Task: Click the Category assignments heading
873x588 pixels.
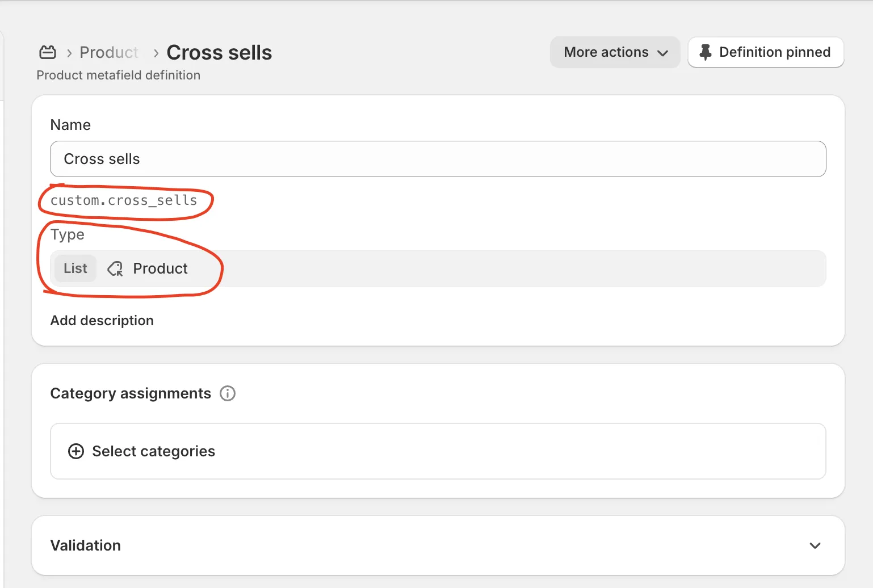Action: (131, 393)
